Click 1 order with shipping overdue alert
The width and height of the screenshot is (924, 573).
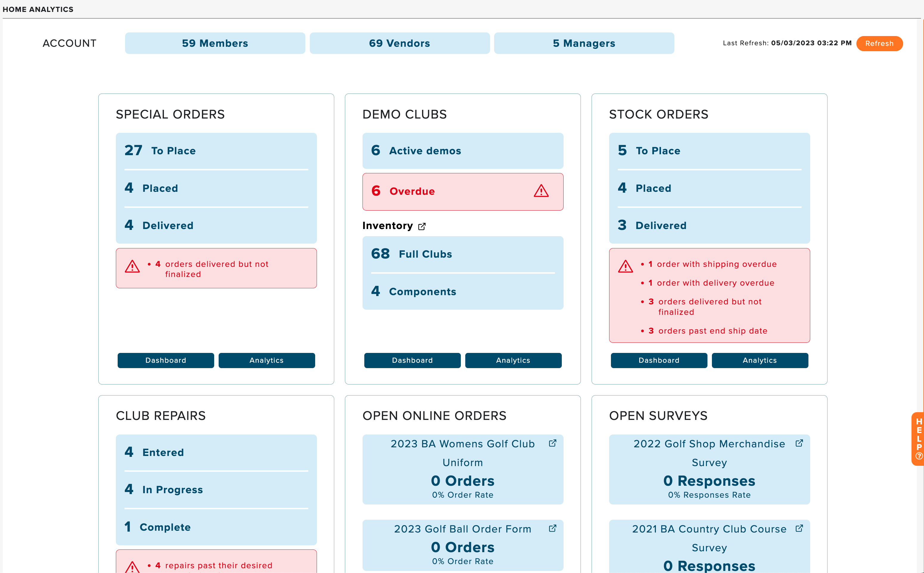pos(712,264)
